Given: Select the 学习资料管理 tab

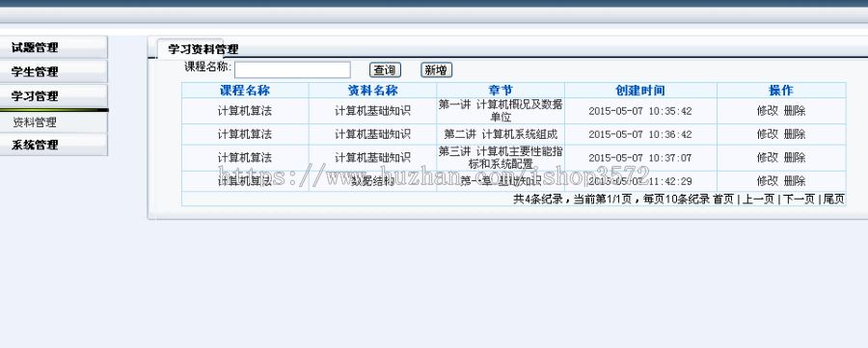Looking at the screenshot, I should tap(203, 49).
